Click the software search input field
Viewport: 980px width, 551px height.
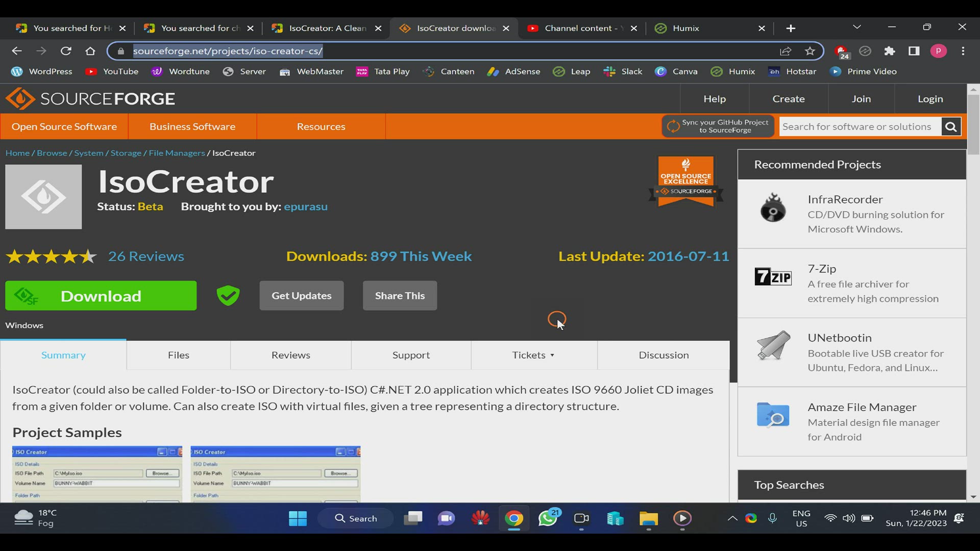[860, 127]
